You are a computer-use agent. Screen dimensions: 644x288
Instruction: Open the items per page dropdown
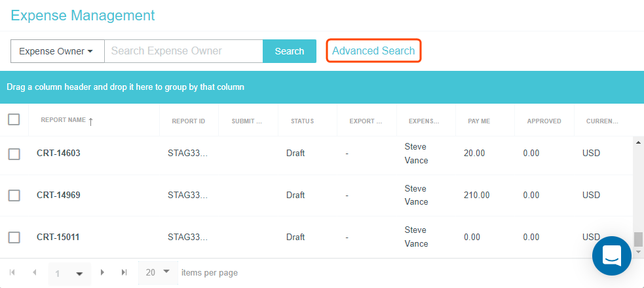coord(166,272)
